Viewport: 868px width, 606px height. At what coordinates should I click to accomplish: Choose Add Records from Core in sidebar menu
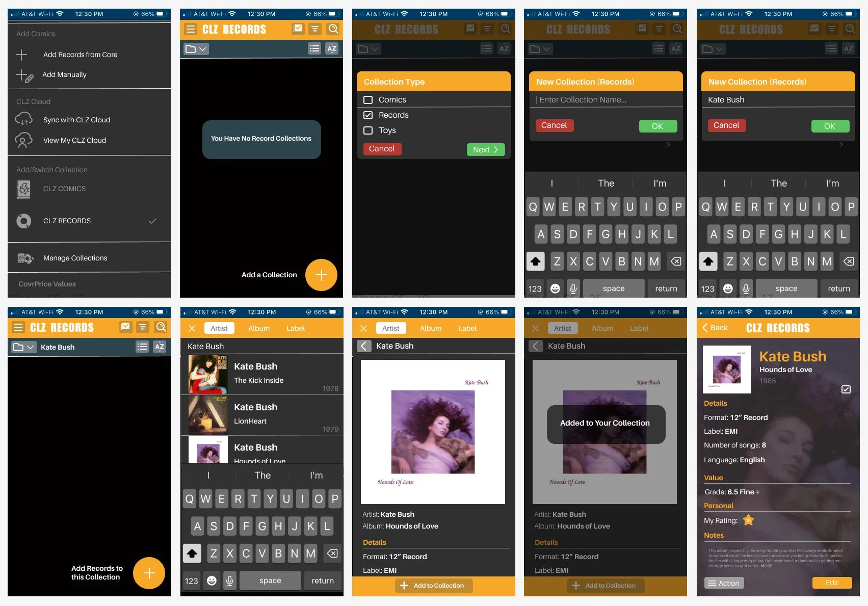(81, 55)
